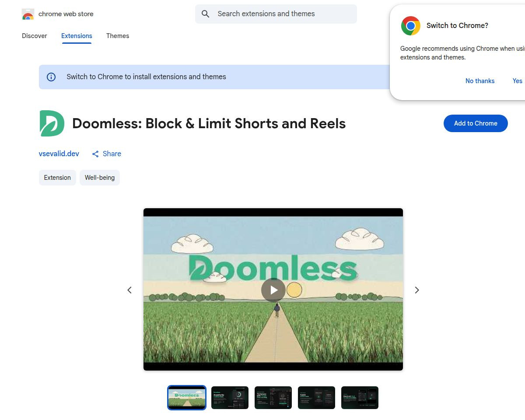Go to previous screenshot with left arrow
525x420 pixels.
coord(129,290)
